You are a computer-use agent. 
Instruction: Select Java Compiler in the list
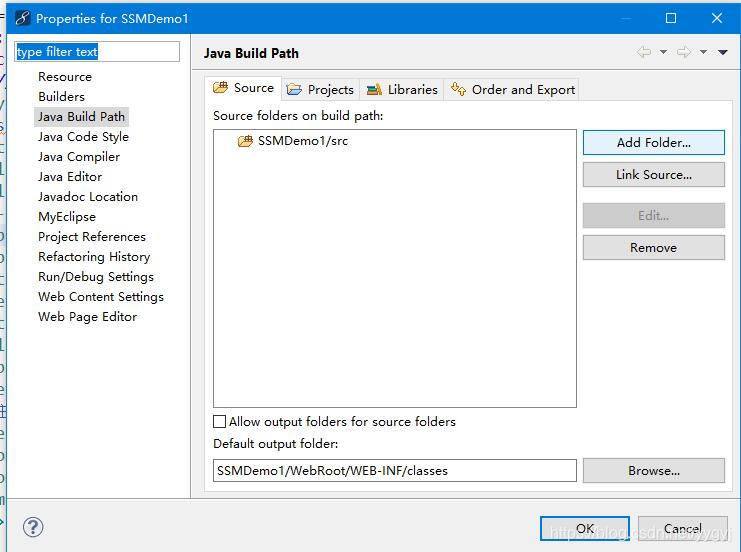79,156
